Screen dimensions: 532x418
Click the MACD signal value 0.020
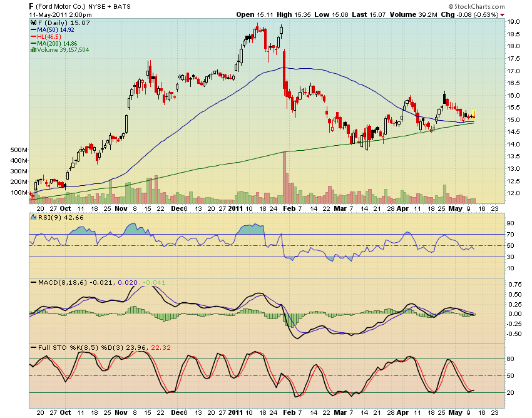click(x=128, y=282)
